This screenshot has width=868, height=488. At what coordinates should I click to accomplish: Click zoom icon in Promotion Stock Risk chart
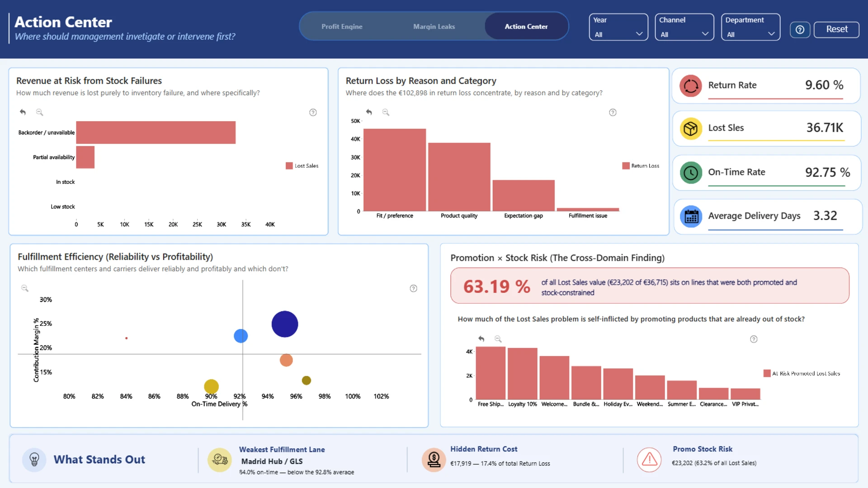(498, 339)
